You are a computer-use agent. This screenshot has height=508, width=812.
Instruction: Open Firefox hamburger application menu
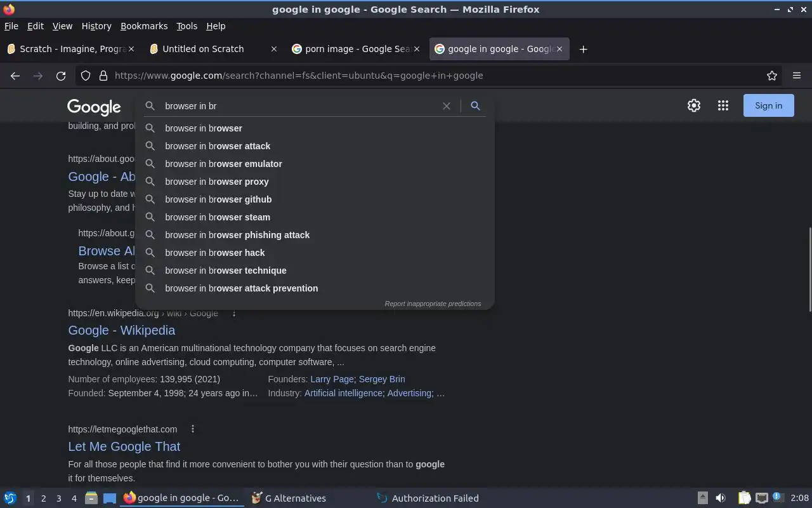tap(797, 76)
